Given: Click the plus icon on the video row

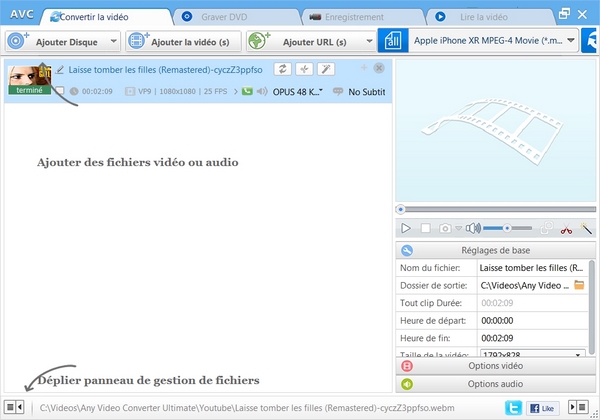Looking at the screenshot, I should coord(364,68).
